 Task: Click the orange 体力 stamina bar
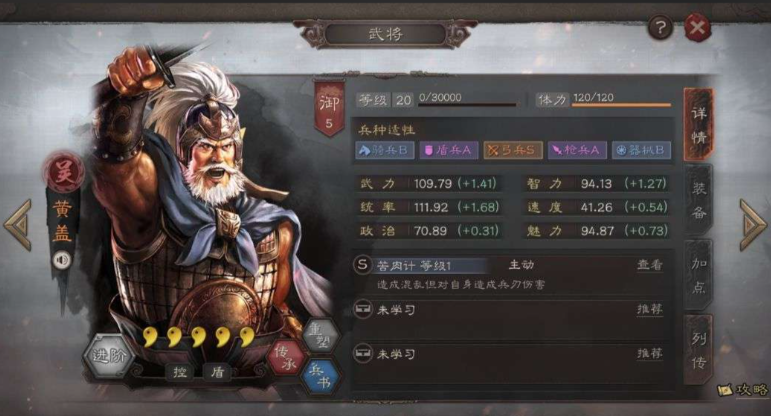pos(621,104)
